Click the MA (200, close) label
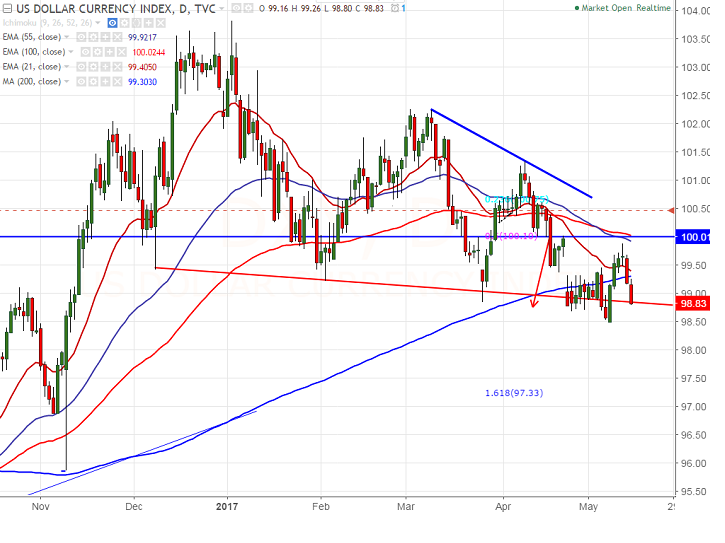Image resolution: width=725 pixels, height=543 pixels. 32,81
